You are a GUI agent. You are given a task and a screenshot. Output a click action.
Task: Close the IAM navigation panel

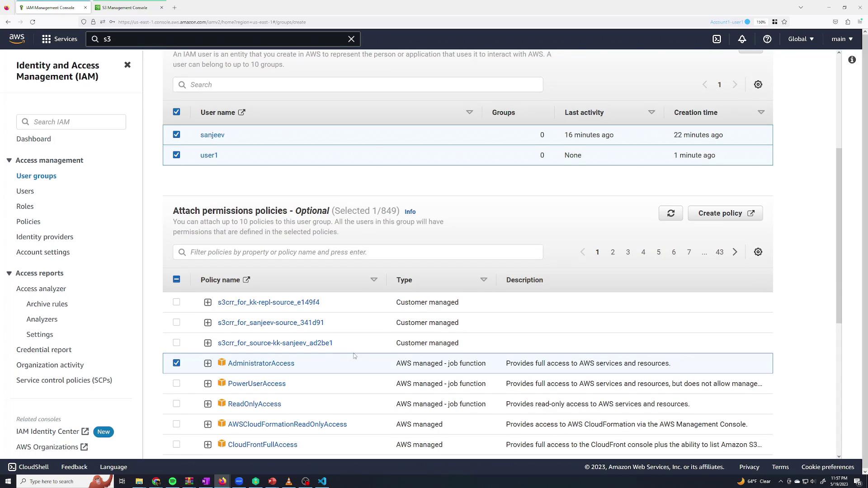[x=127, y=65]
